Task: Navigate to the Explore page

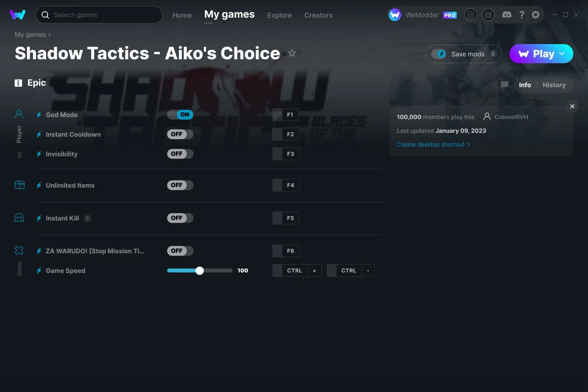Action: (x=279, y=15)
